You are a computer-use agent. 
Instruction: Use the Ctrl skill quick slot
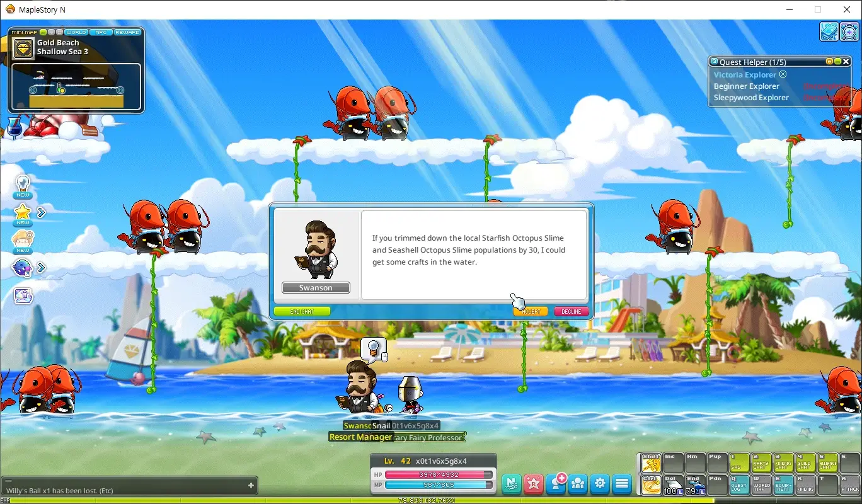coord(652,484)
